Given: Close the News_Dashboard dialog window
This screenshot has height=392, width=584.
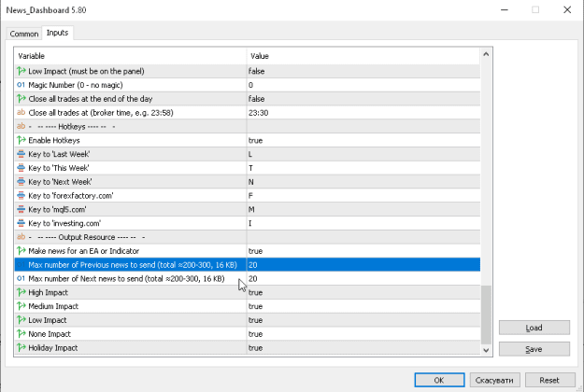Looking at the screenshot, I should click(567, 9).
